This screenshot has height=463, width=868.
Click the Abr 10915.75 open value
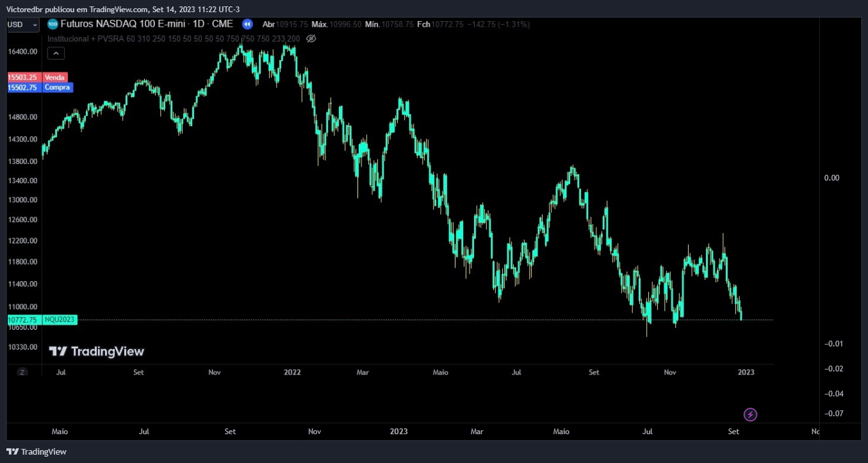(x=285, y=24)
